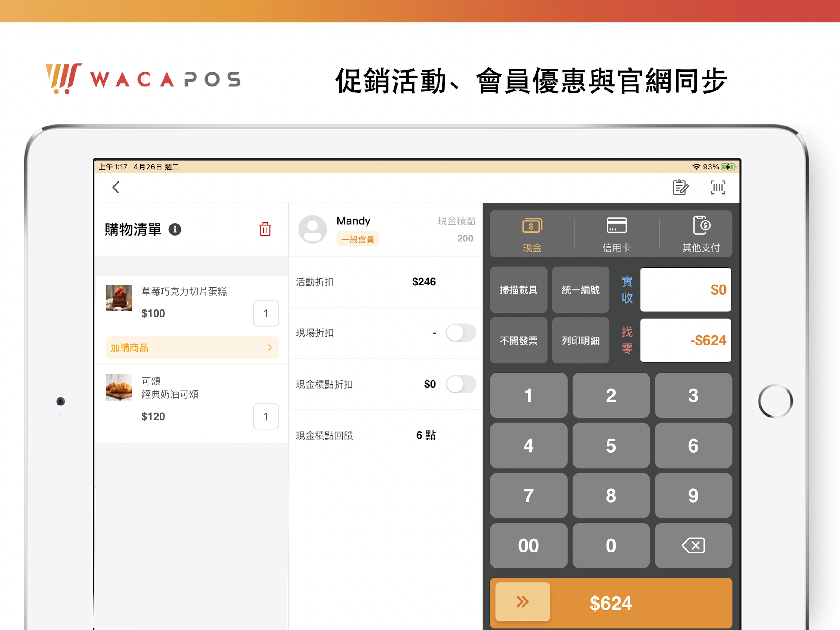
Task: Tap keypad number 7
Action: tap(528, 496)
